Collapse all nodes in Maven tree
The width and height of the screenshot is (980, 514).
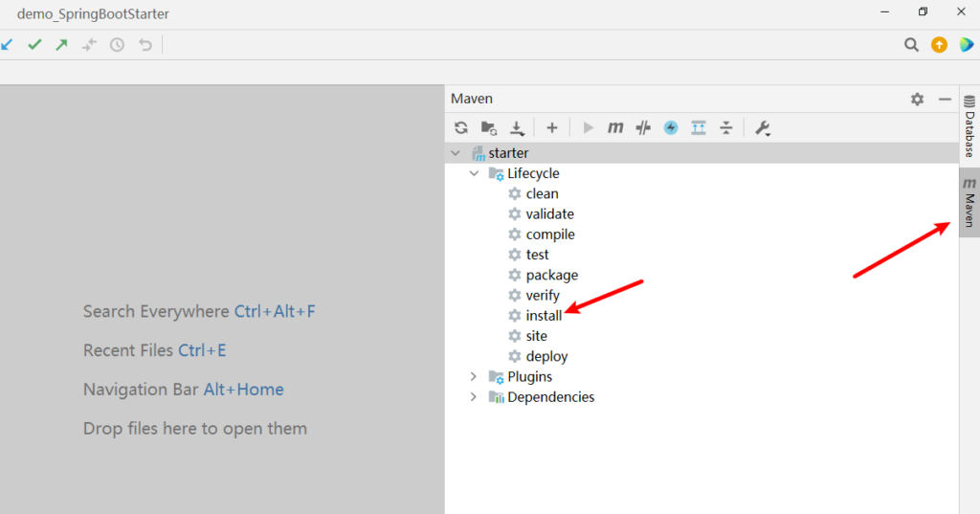(x=725, y=127)
